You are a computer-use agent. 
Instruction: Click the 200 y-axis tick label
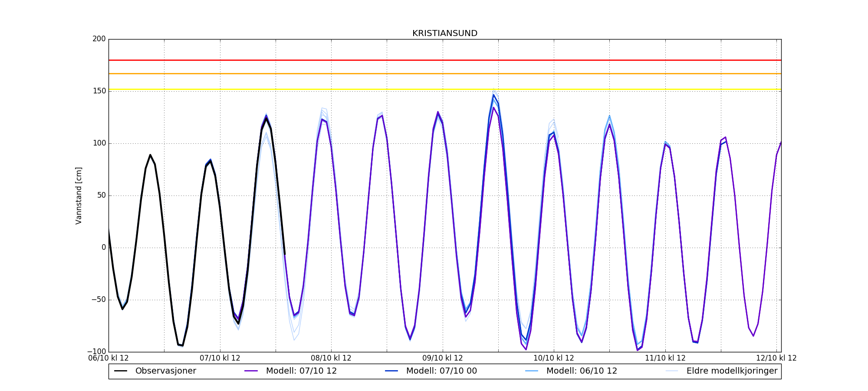(x=99, y=39)
